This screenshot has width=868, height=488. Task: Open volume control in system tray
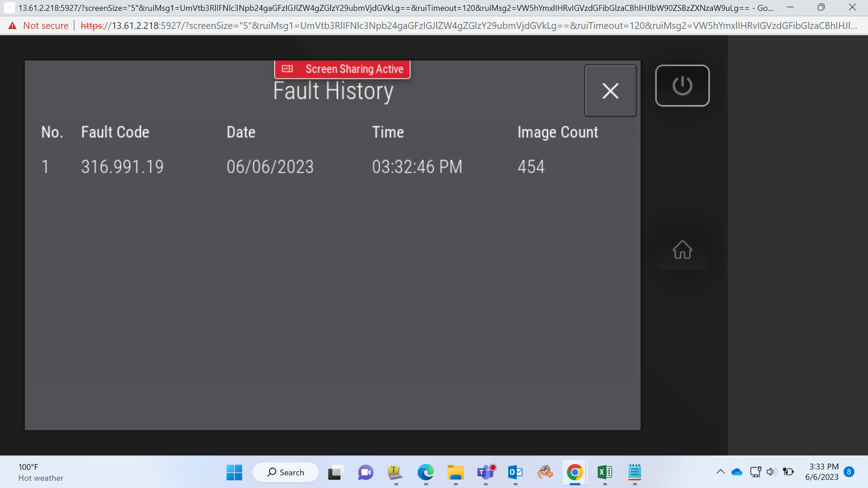click(771, 472)
